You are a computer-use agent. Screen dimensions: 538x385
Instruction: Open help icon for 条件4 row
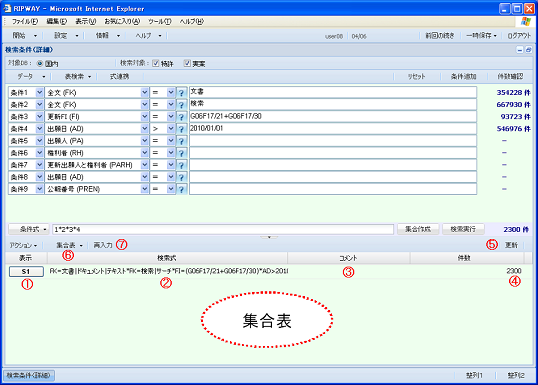coord(182,129)
